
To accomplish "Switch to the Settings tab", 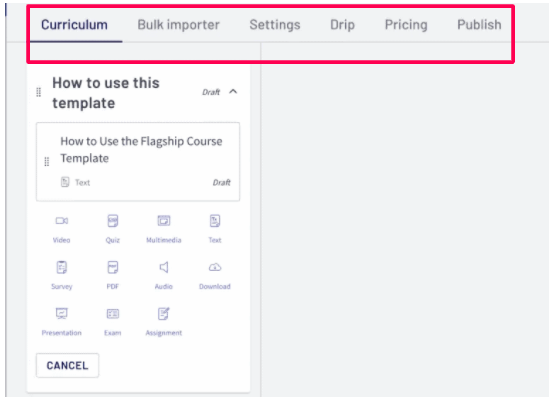I will (x=275, y=25).
